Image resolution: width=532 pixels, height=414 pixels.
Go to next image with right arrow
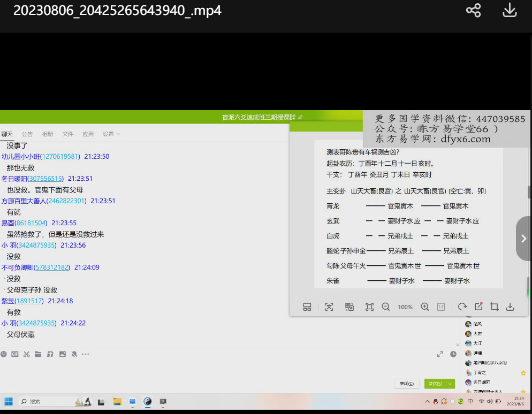pos(523,239)
